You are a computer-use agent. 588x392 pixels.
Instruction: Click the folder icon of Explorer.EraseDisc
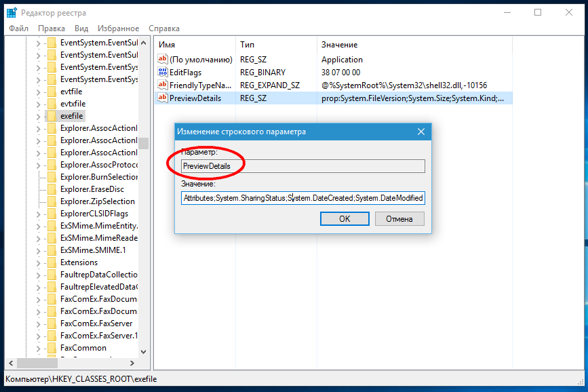tap(52, 189)
